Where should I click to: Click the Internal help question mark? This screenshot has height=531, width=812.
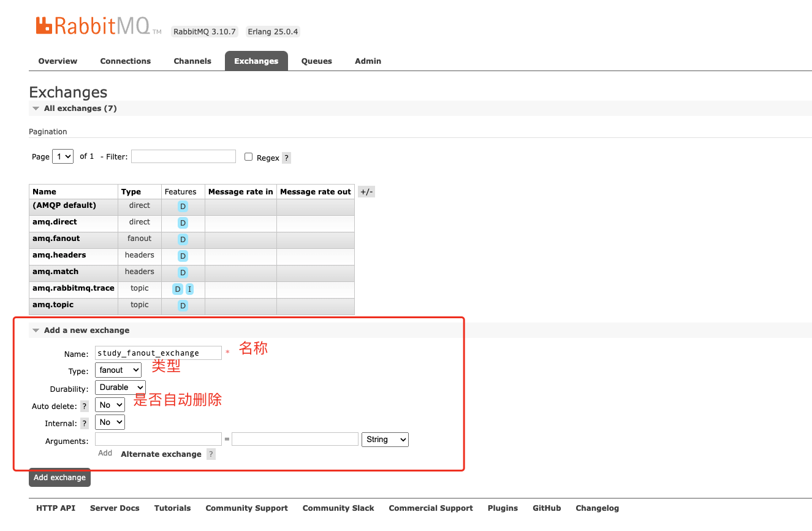tap(85, 423)
